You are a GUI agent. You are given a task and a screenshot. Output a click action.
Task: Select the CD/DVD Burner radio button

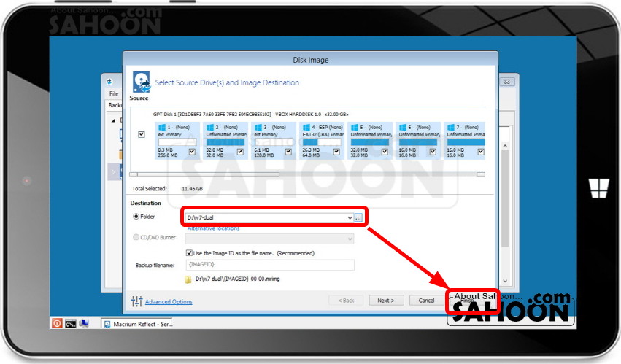point(136,237)
